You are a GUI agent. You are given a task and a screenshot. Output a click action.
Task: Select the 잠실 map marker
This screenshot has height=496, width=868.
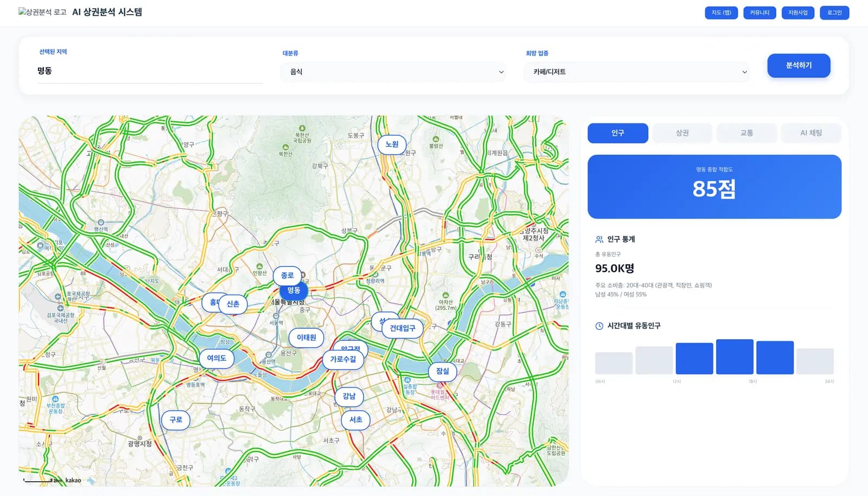click(x=443, y=371)
